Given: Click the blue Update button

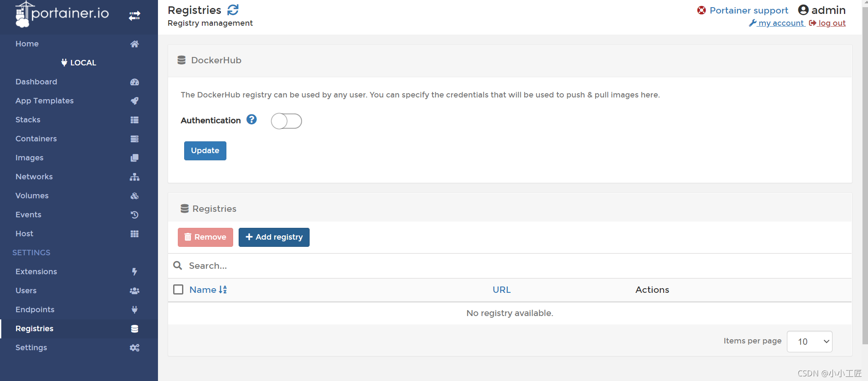Looking at the screenshot, I should [205, 151].
